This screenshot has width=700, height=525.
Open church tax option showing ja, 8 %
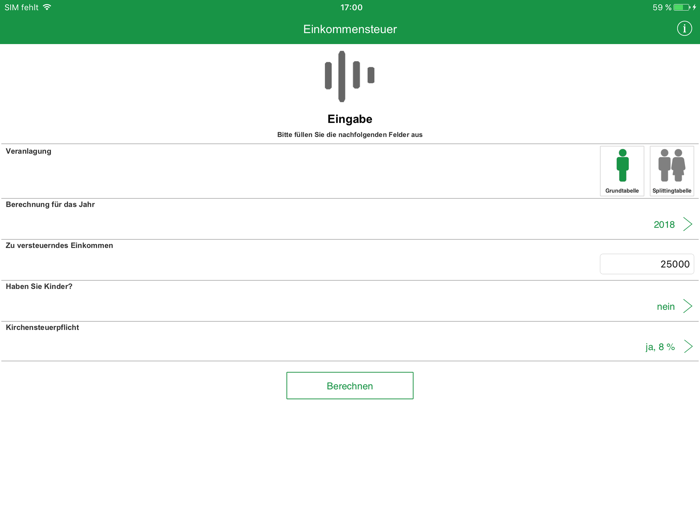coord(660,347)
